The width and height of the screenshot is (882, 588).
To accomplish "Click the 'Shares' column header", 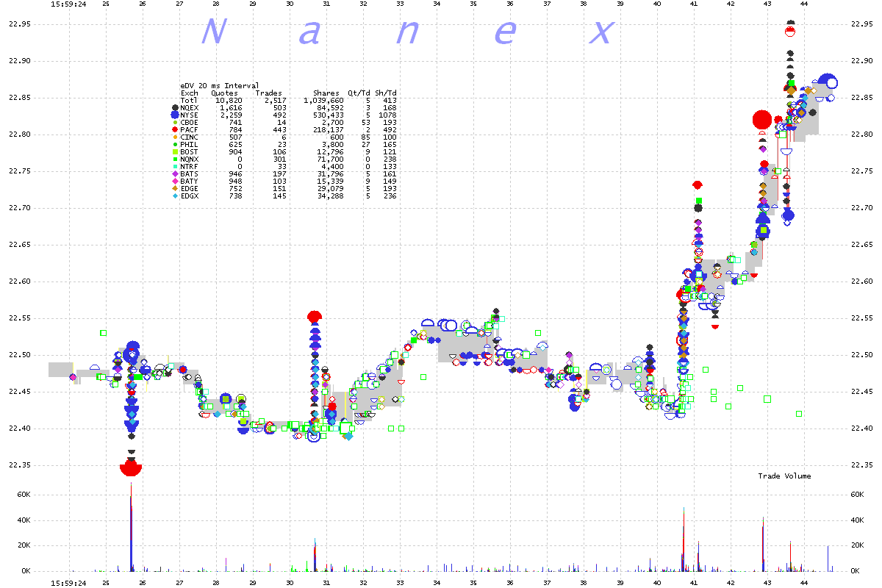I will click(326, 93).
